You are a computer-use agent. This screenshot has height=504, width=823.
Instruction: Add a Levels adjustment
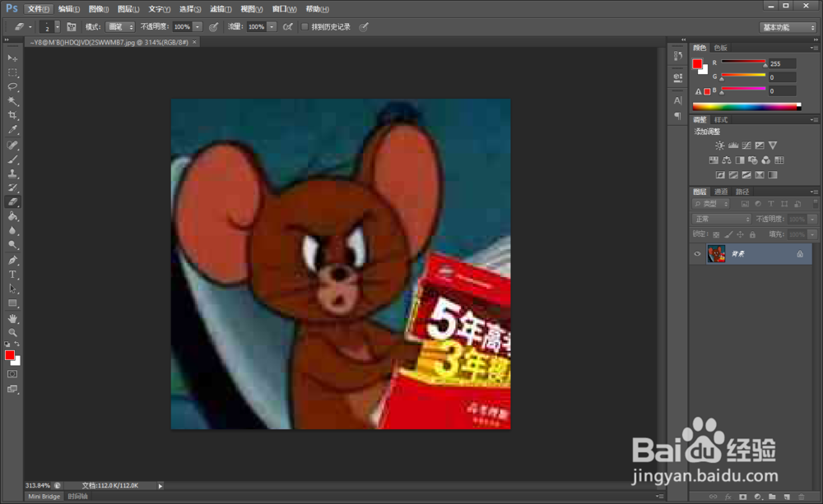coord(733,146)
